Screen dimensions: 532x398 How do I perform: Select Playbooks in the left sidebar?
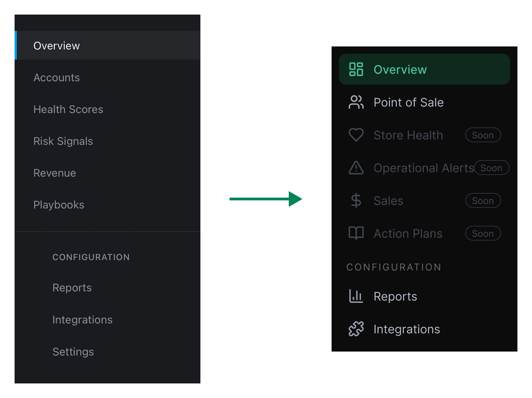(59, 205)
